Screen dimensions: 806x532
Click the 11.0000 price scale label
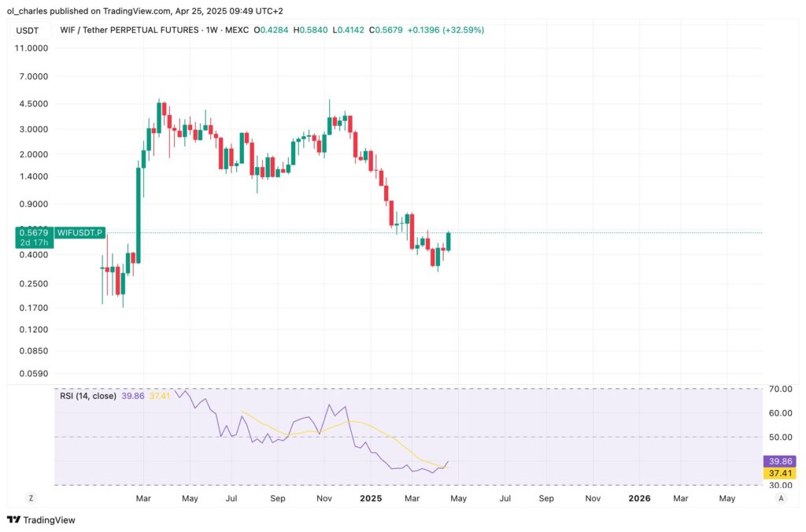pos(32,48)
